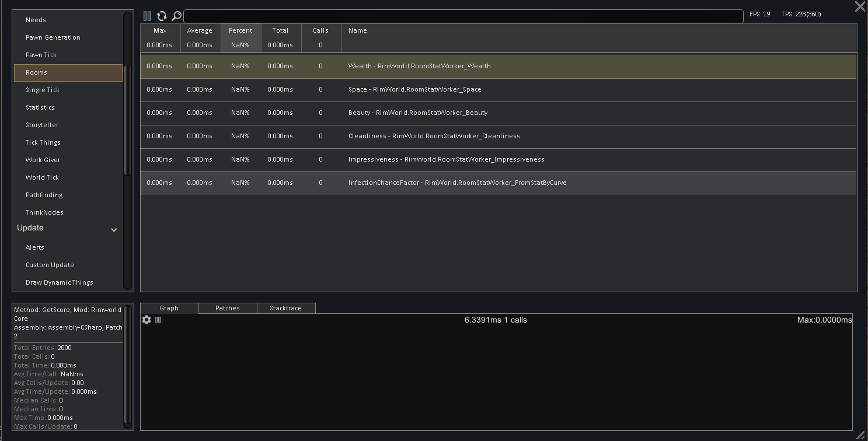Click the Total Entries: 2000 stat
The image size is (868, 441).
pos(43,348)
